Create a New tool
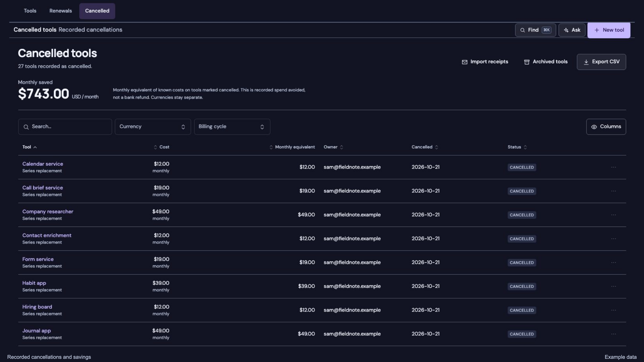The width and height of the screenshot is (644, 362). click(x=609, y=30)
